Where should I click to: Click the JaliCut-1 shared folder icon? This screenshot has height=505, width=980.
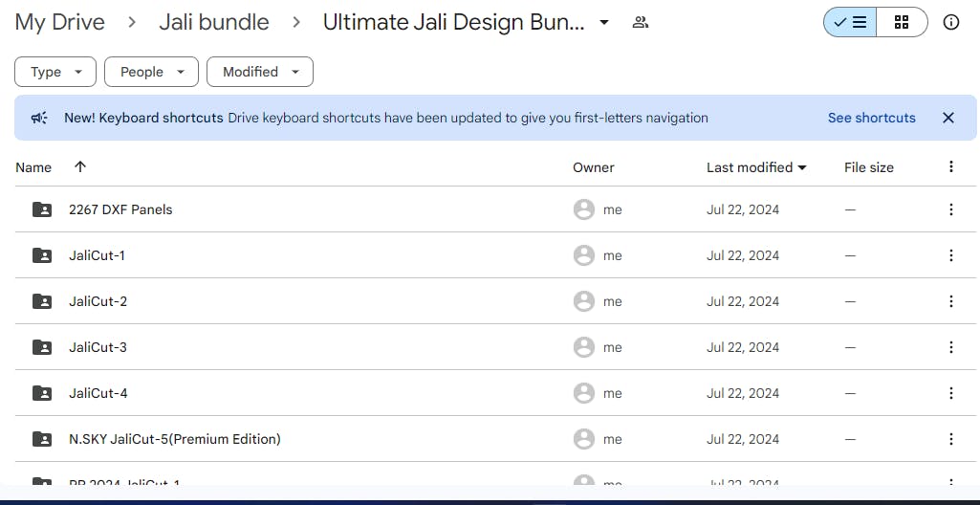[x=42, y=255]
